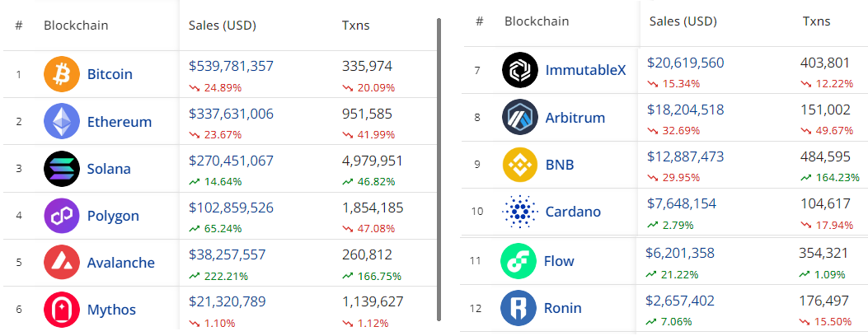Open the Bitcoin blockchain link
This screenshot has height=336, width=868.
[x=110, y=74]
